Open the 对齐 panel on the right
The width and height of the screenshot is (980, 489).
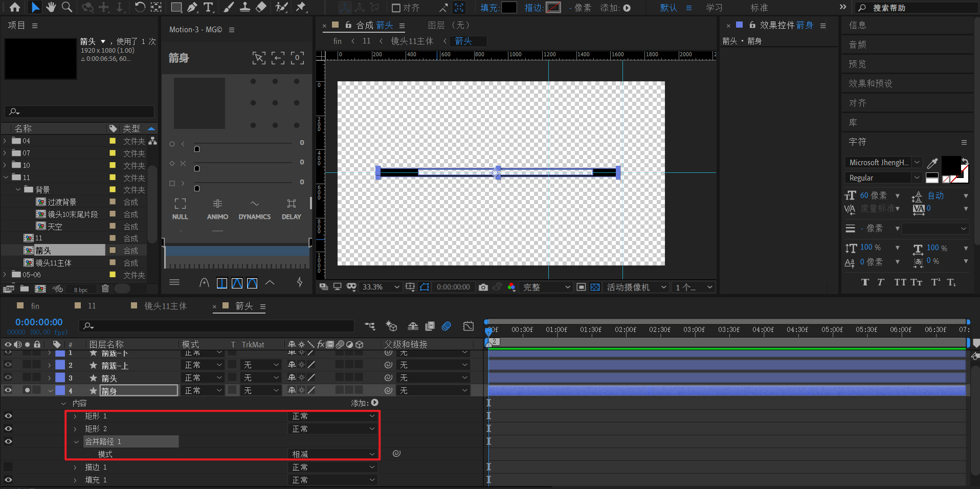pos(857,103)
